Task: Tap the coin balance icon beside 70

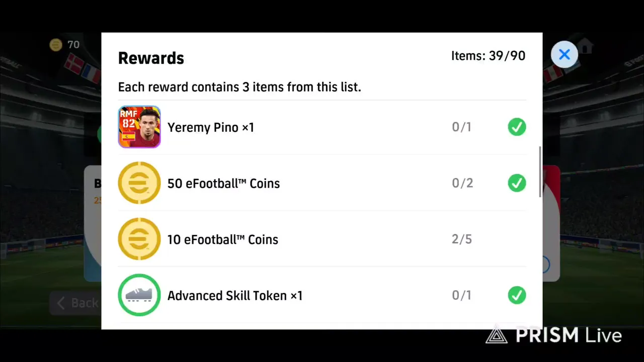Action: [x=56, y=45]
